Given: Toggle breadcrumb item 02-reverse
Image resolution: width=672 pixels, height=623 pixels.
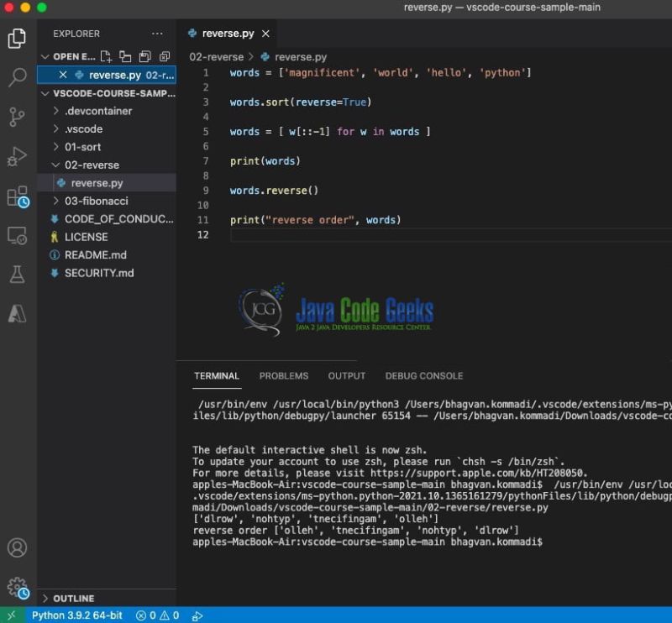Looking at the screenshot, I should pos(216,57).
